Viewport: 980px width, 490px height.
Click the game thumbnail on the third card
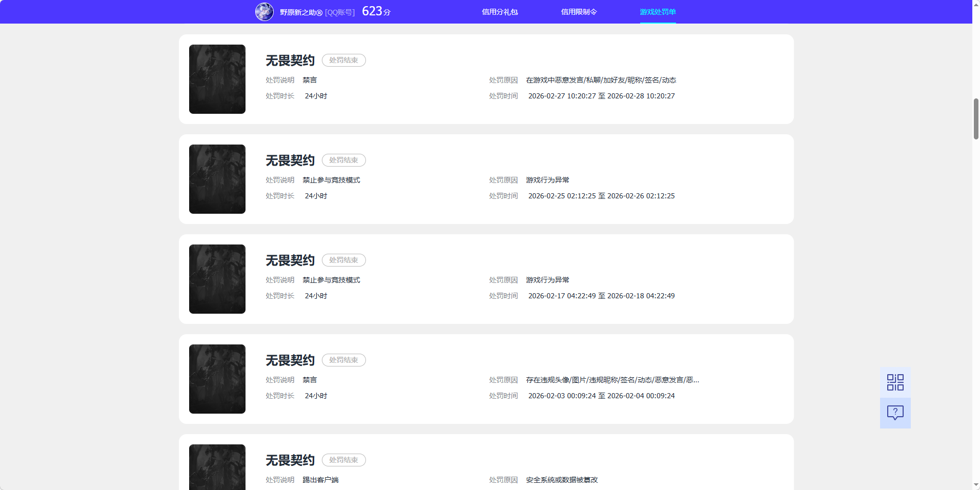coord(217,279)
